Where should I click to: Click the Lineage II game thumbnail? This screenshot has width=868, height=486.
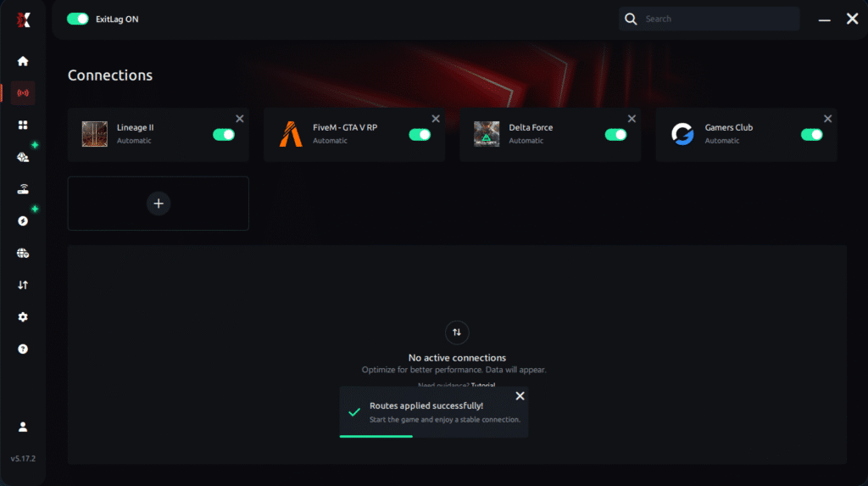[x=95, y=134]
